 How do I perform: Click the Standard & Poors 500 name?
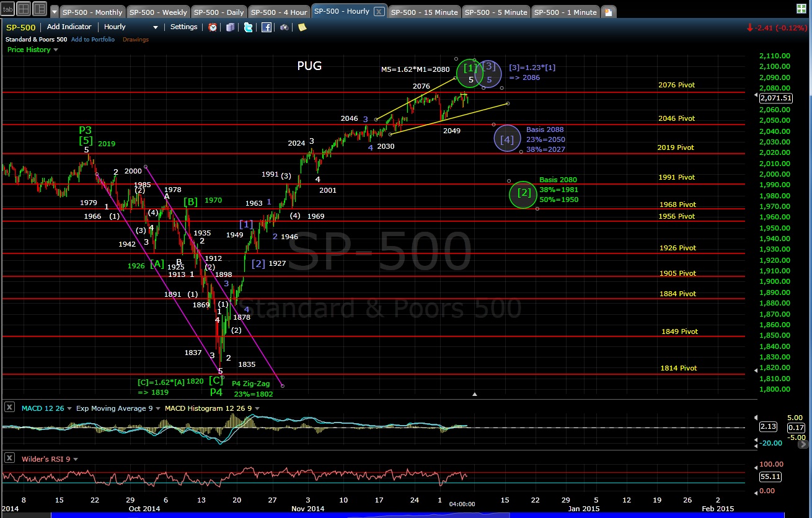[x=36, y=39]
